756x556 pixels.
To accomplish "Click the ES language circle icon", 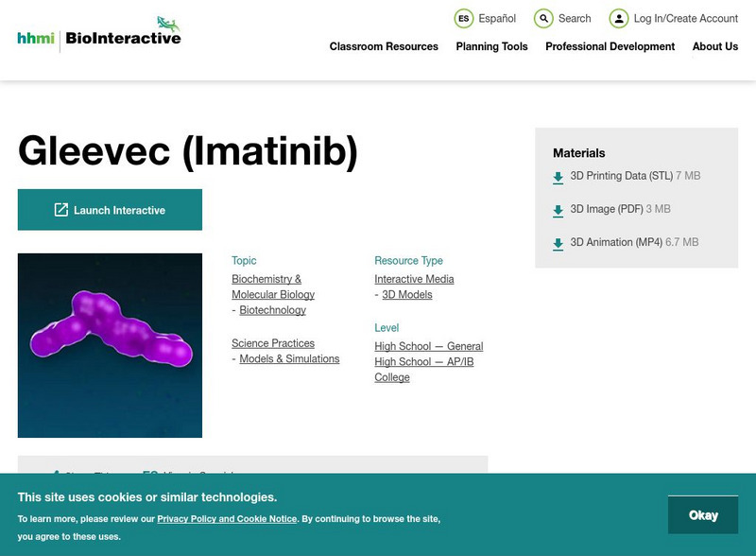I will coord(463,19).
